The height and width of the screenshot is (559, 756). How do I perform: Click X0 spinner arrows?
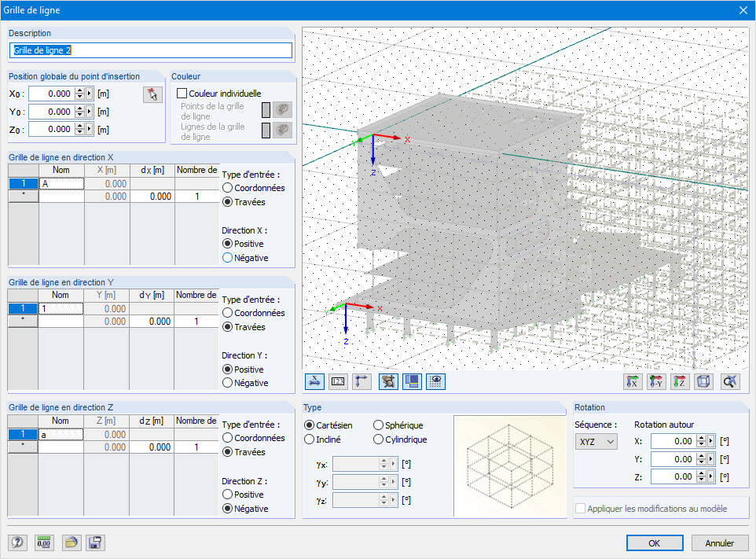[x=80, y=94]
